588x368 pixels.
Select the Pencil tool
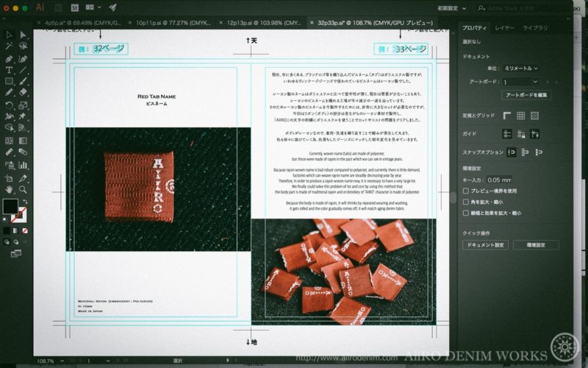tap(9, 93)
